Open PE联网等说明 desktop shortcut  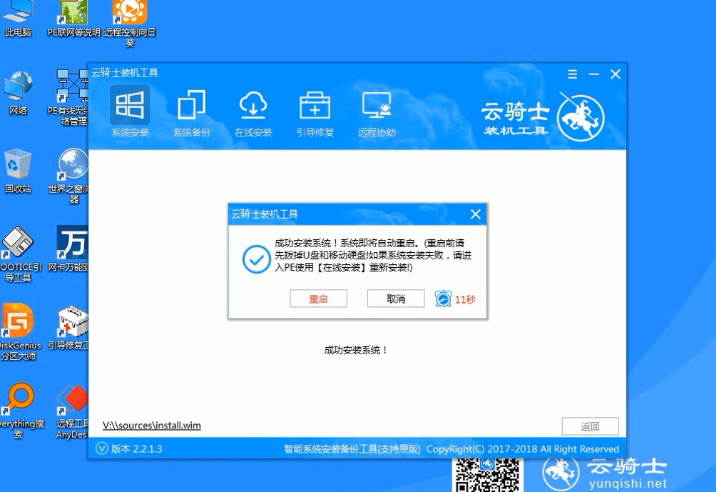[x=74, y=18]
